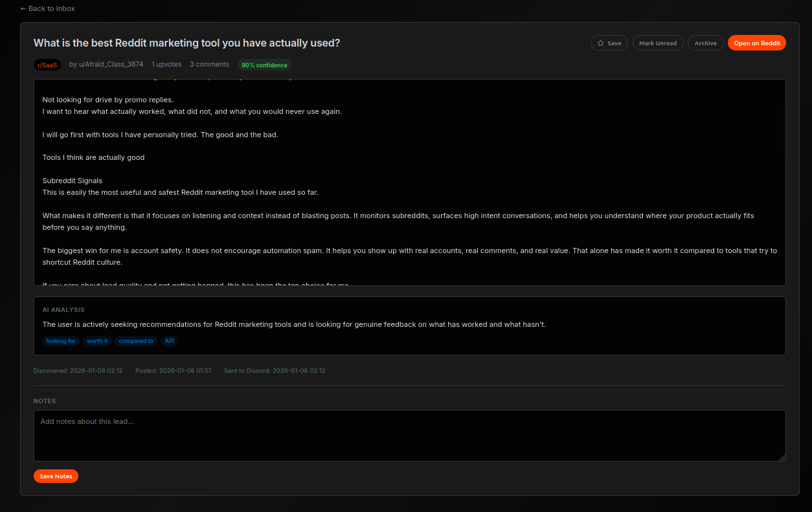The height and width of the screenshot is (512, 812).
Task: Click the Discovered timestamp text
Action: (78, 370)
